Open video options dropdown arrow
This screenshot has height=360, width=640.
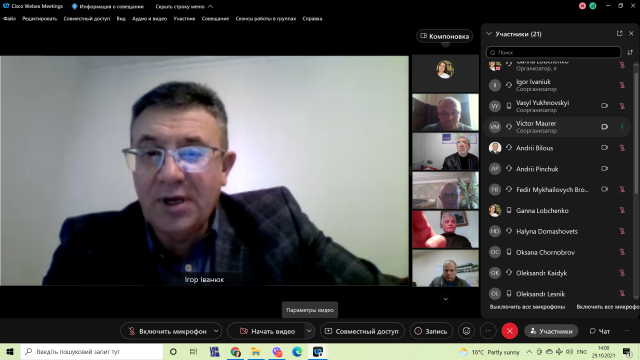[309, 331]
